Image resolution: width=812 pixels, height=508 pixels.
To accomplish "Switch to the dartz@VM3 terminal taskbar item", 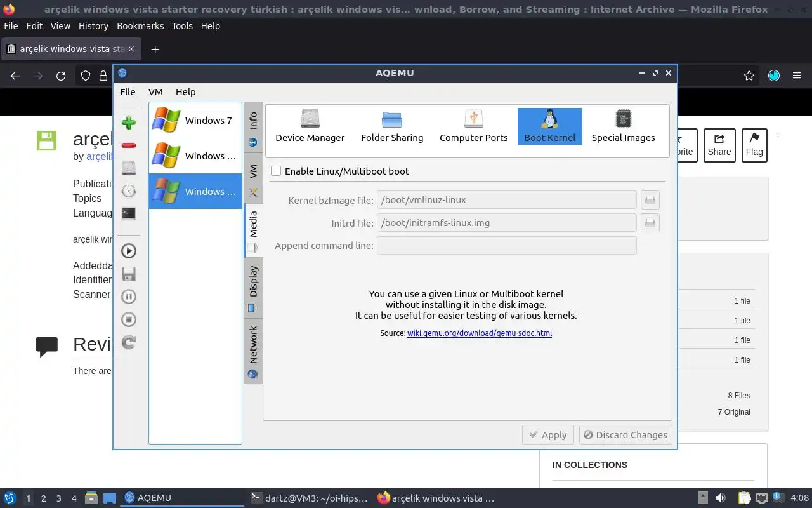I will 309,498.
